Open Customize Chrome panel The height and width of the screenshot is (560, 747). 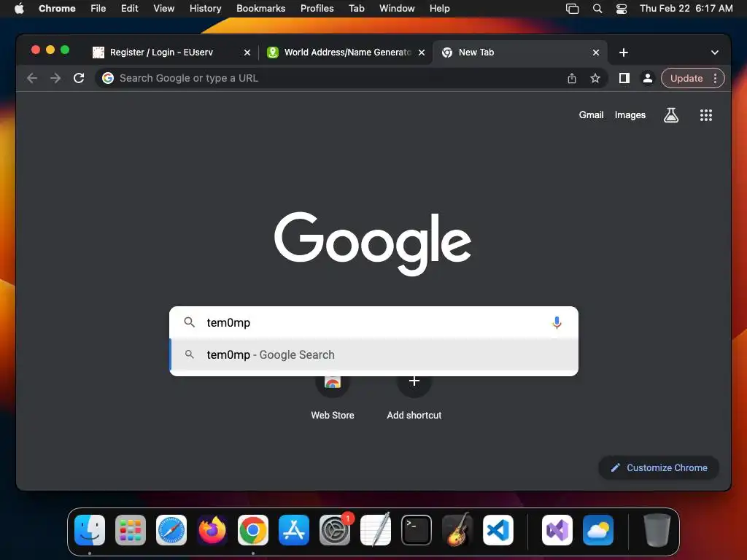point(659,467)
